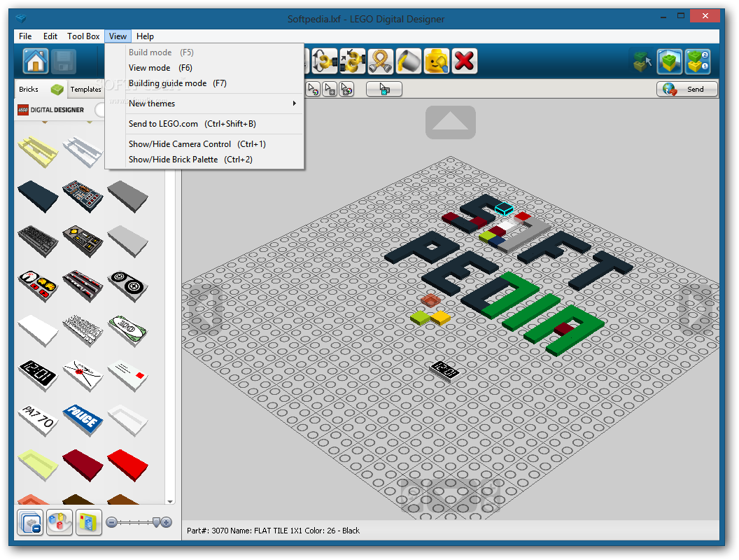Pick the dark gray flat tile
This screenshot has width=739, height=560.
pos(128,197)
